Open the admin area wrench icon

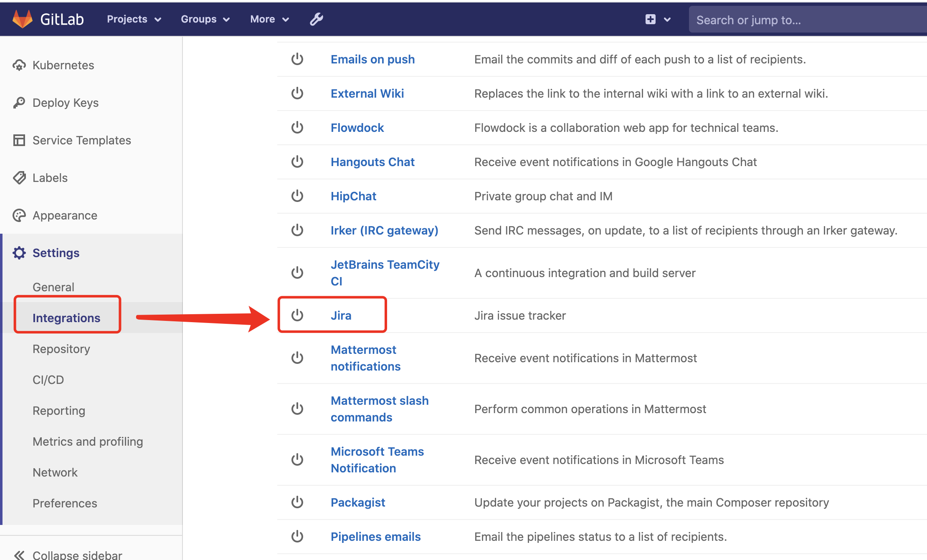(316, 19)
